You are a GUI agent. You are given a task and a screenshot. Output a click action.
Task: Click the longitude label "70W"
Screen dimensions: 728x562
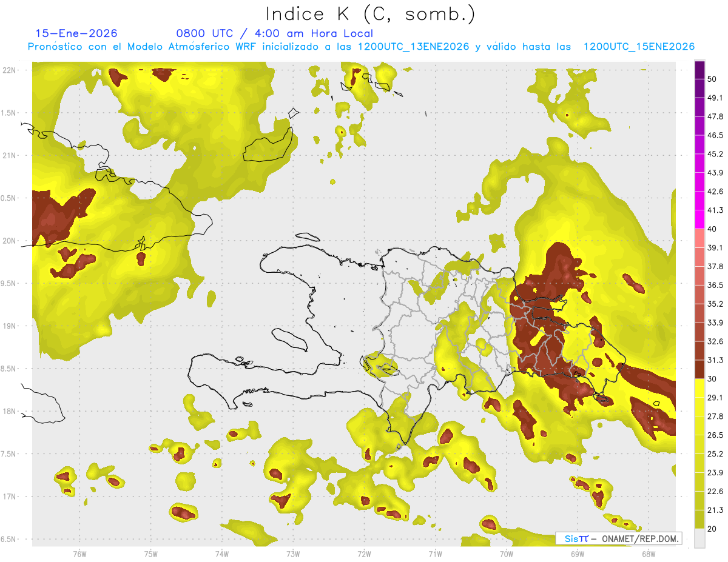coord(506,554)
